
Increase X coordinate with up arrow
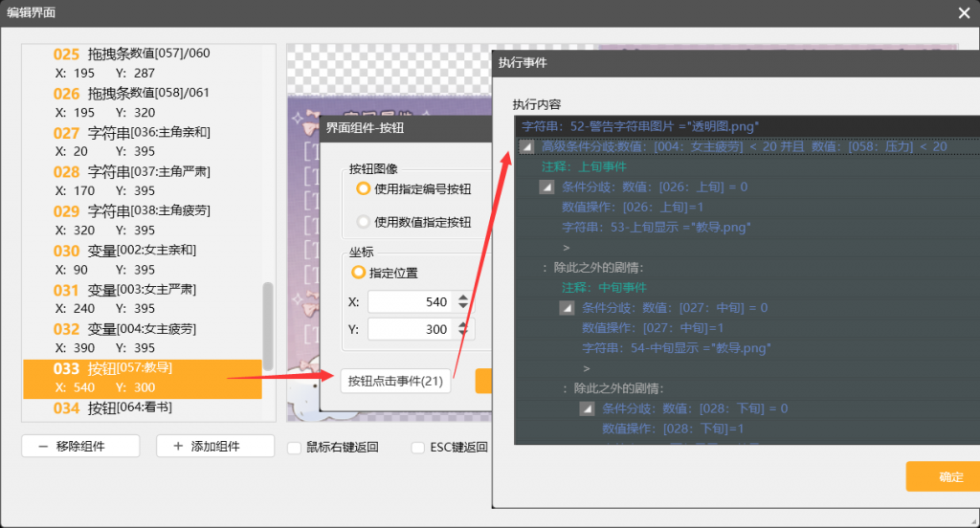click(462, 297)
